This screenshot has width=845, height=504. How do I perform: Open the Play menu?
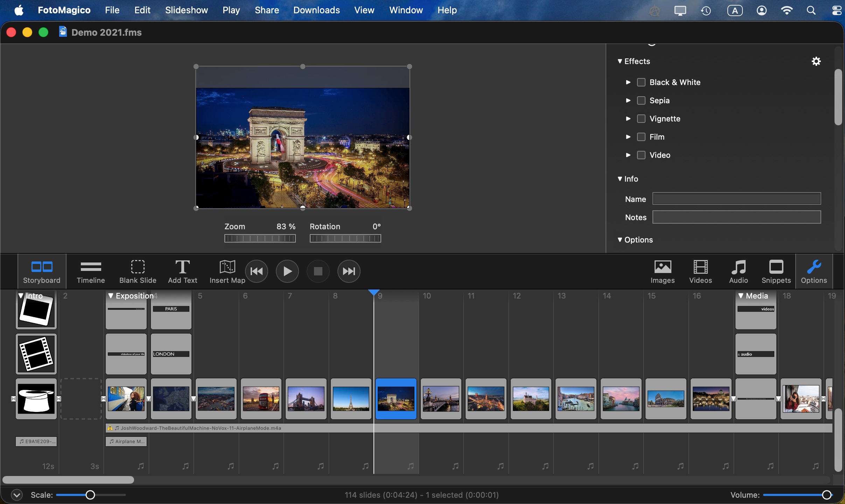point(231,10)
